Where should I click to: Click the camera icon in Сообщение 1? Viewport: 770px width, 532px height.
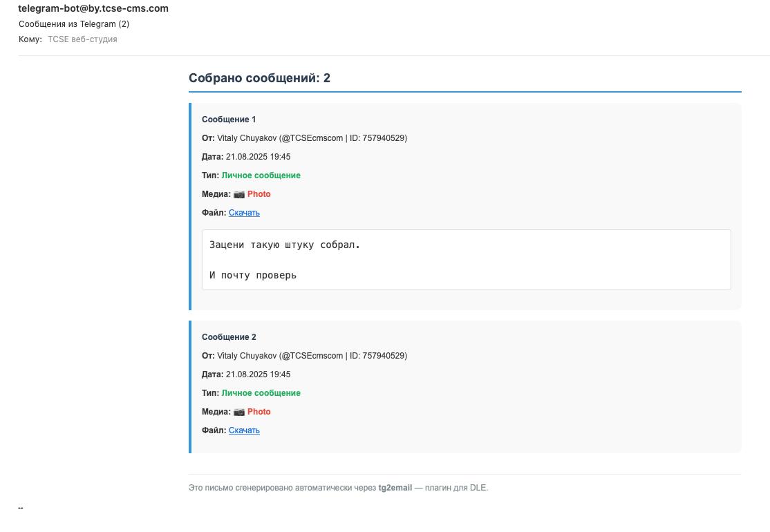point(239,194)
